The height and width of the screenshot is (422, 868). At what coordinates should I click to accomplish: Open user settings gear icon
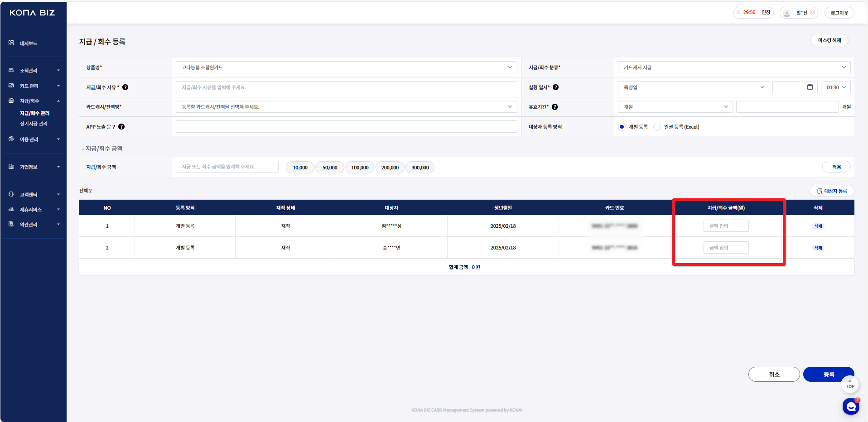[x=813, y=13]
